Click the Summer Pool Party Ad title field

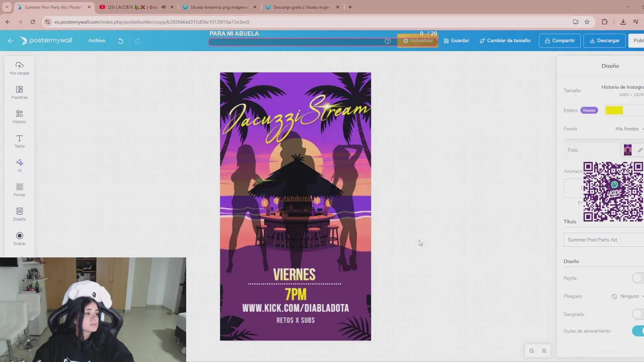(x=604, y=240)
